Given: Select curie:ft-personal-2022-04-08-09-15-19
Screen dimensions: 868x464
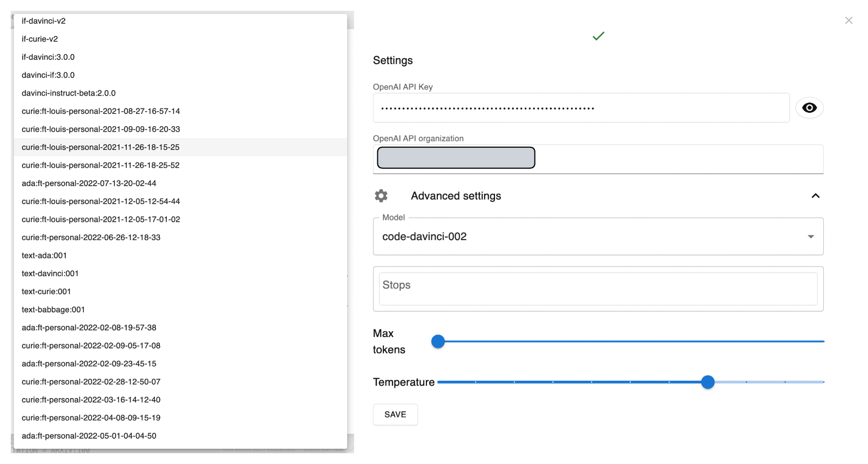Looking at the screenshot, I should (x=180, y=418).
